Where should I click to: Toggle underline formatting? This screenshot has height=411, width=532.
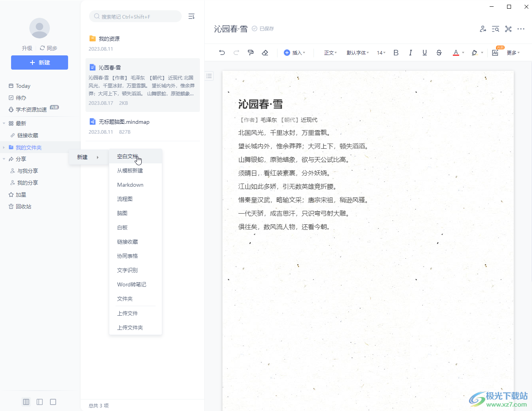coord(425,53)
